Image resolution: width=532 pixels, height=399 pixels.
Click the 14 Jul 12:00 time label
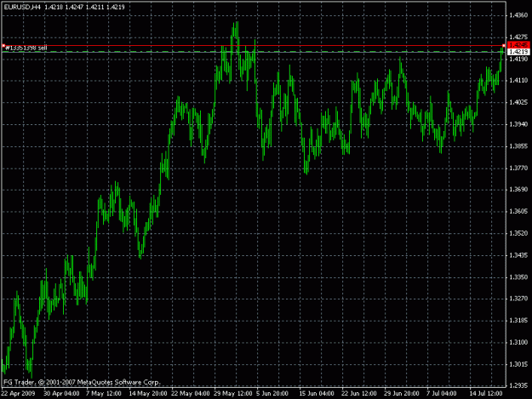point(486,394)
